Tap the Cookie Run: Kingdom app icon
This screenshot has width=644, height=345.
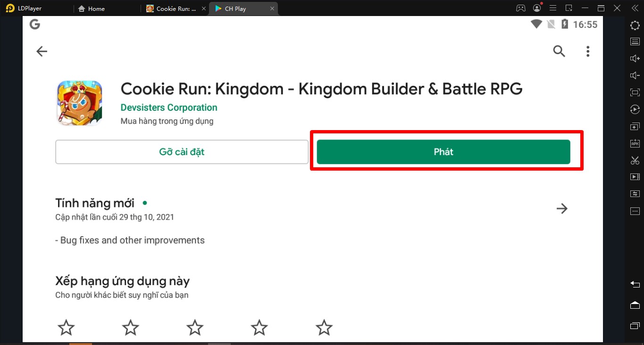click(80, 103)
